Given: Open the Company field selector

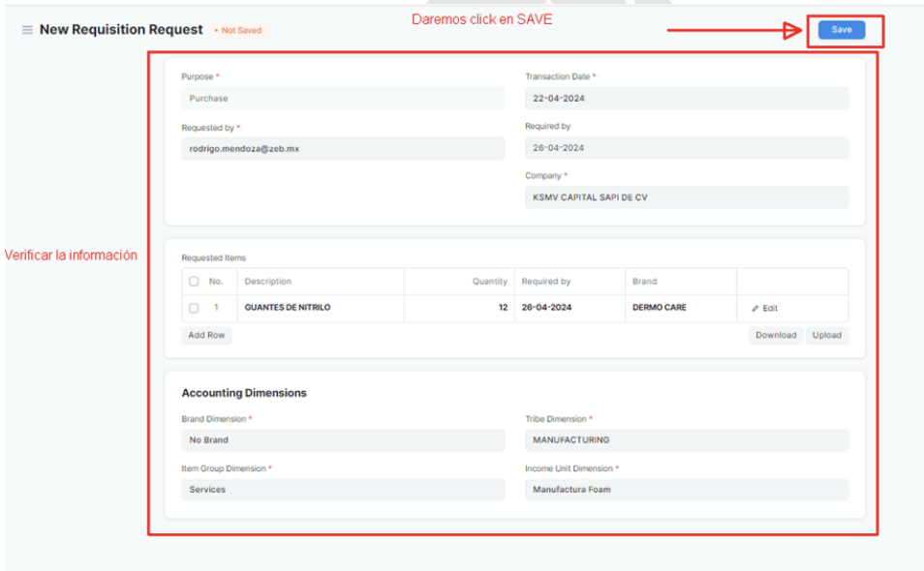Looking at the screenshot, I should (686, 197).
